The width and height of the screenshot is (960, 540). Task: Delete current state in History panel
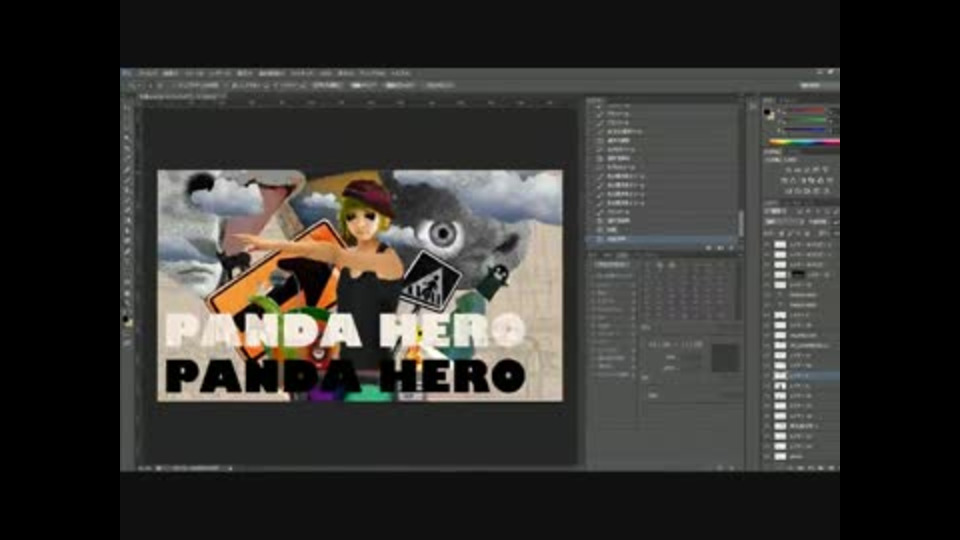732,248
